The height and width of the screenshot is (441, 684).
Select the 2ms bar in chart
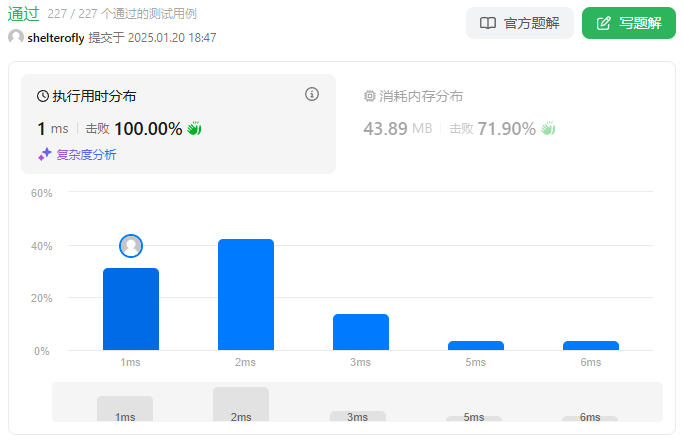(x=246, y=294)
